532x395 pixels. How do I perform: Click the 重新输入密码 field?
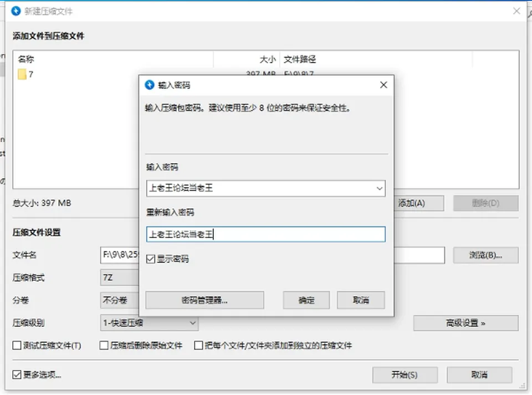[x=265, y=234]
